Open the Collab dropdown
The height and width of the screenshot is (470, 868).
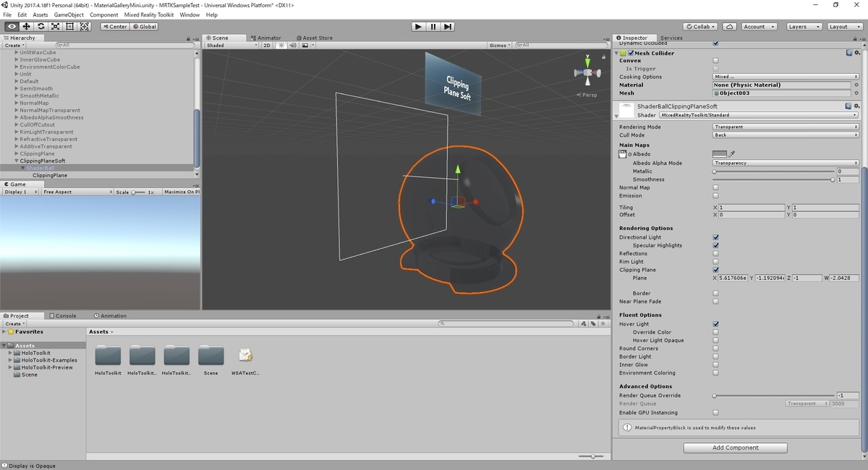pos(700,27)
